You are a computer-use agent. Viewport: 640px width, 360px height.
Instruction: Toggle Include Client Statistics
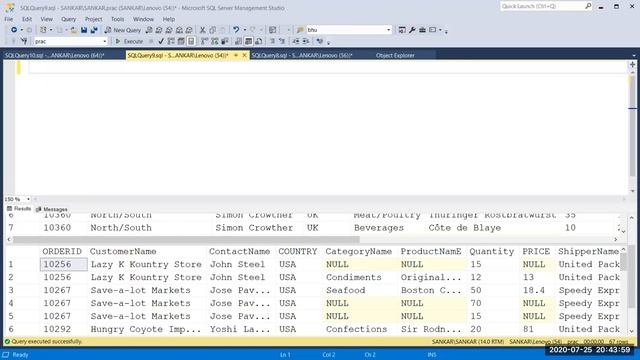tap(224, 41)
